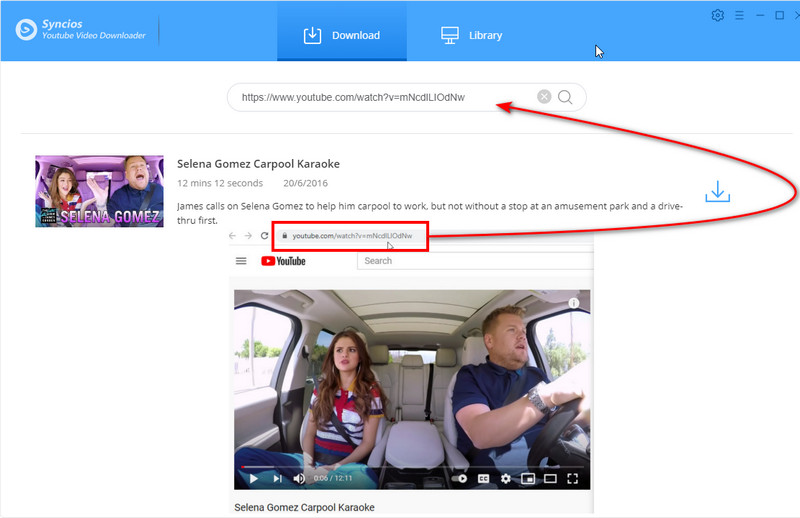Open the YouTube hamburger guide menu
The width and height of the screenshot is (800, 518).
click(x=241, y=261)
